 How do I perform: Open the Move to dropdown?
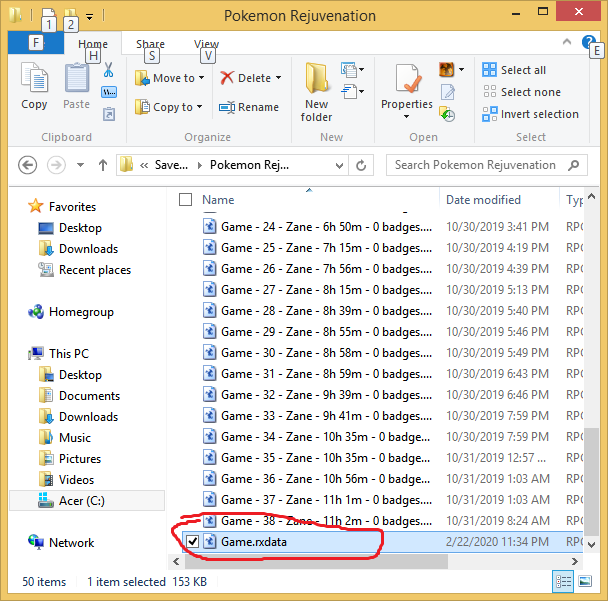click(169, 78)
